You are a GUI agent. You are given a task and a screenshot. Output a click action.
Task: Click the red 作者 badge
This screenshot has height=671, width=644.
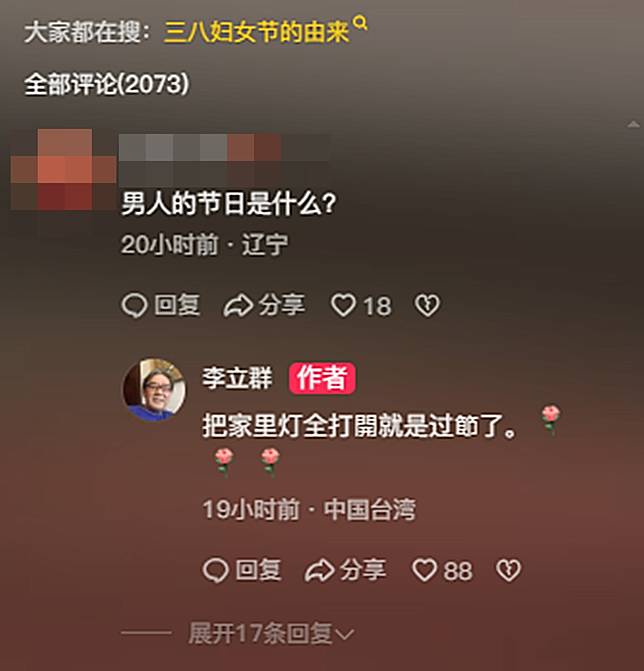coord(322,378)
